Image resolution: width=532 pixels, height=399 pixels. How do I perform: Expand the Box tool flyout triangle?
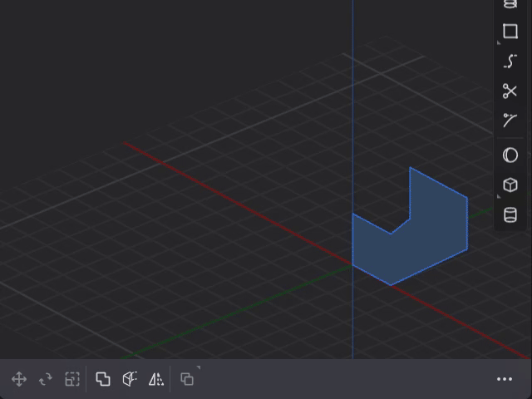point(499,196)
